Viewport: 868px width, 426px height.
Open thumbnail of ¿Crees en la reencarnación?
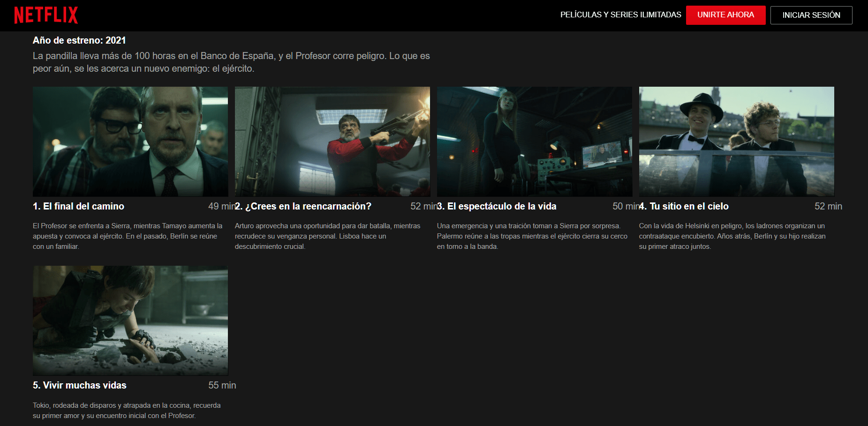332,142
